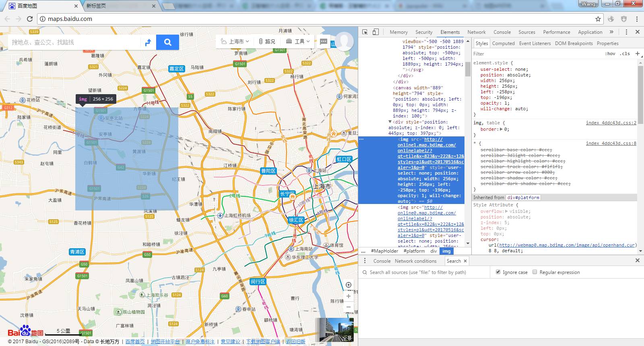Image resolution: width=644 pixels, height=346 pixels.
Task: Zoom out the map with minus button
Action: 349,307
